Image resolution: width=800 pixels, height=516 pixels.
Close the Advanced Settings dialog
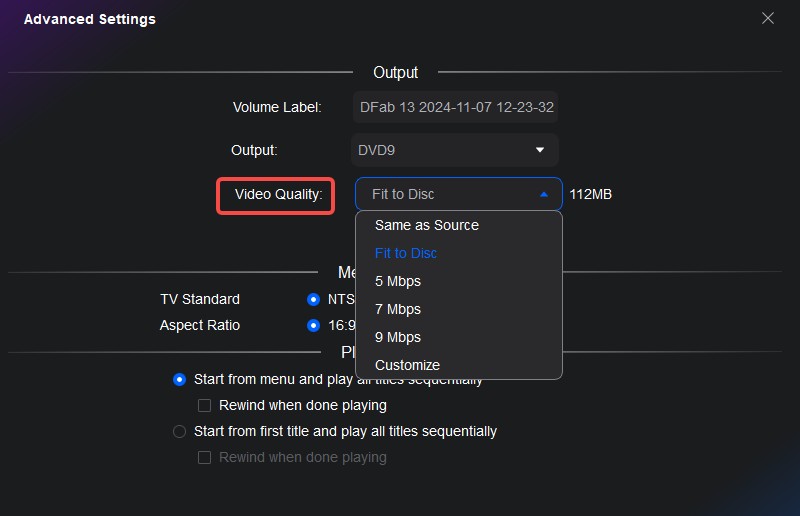[768, 18]
